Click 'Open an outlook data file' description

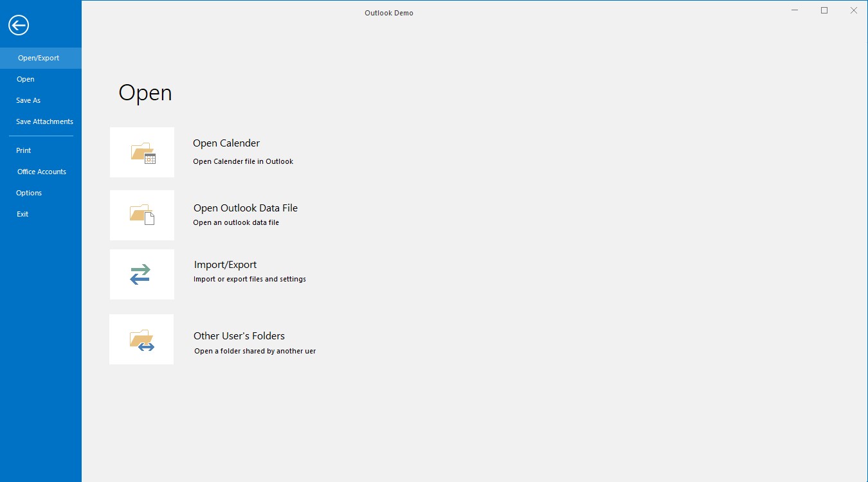pyautogui.click(x=236, y=222)
